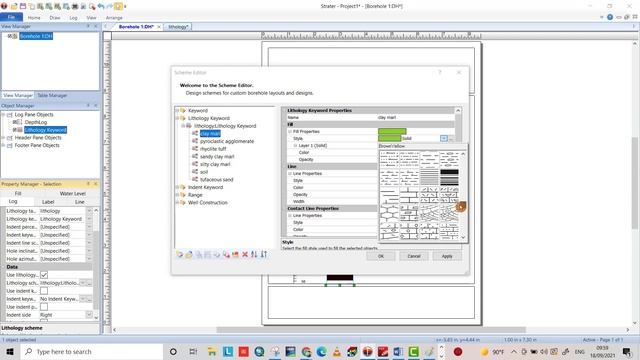Select sandy clay marl in the scheme tree

point(217,157)
